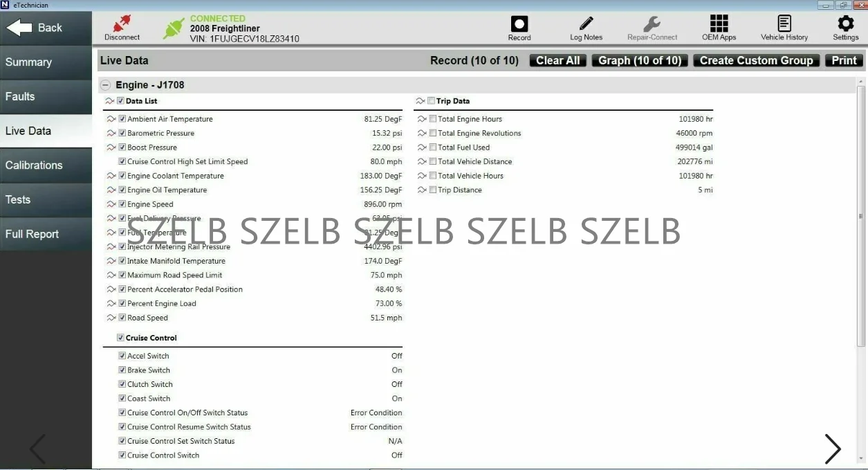Open the OEM Apps grid icon
The image size is (868, 470).
(719, 24)
